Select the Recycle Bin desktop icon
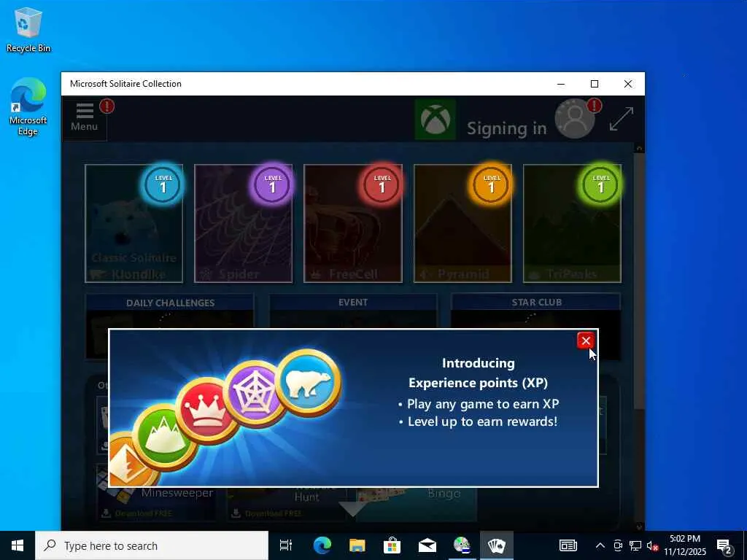The image size is (747, 560). pos(28,30)
